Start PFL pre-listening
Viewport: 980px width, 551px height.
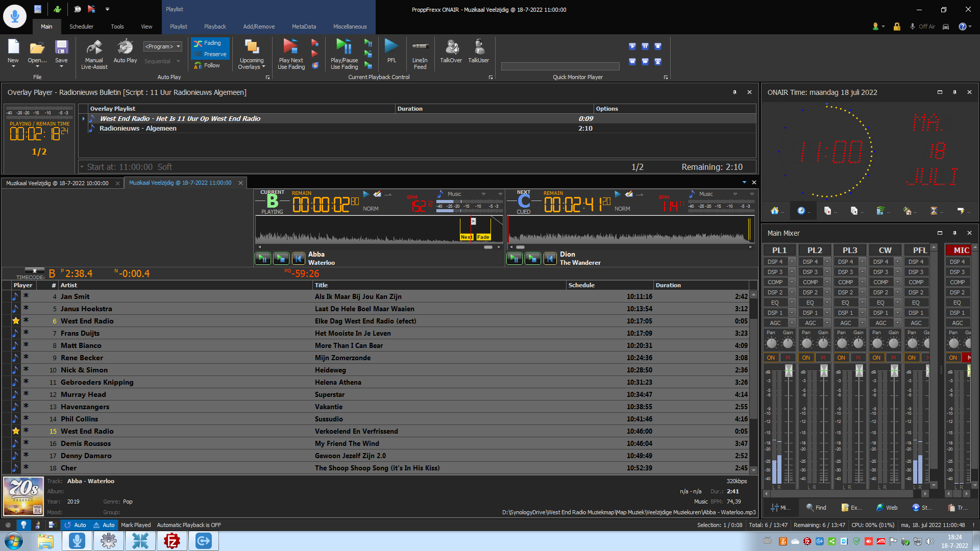[x=391, y=51]
